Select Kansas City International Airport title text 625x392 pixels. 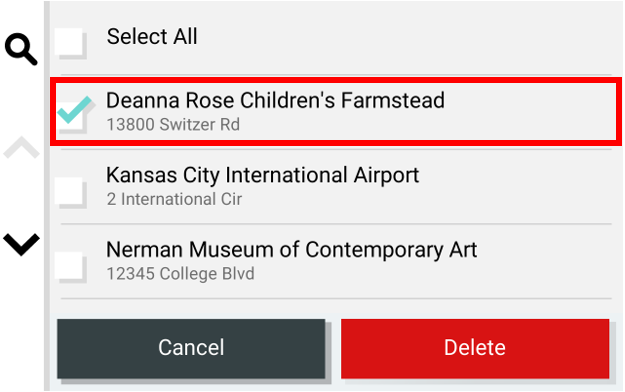pyautogui.click(x=262, y=175)
